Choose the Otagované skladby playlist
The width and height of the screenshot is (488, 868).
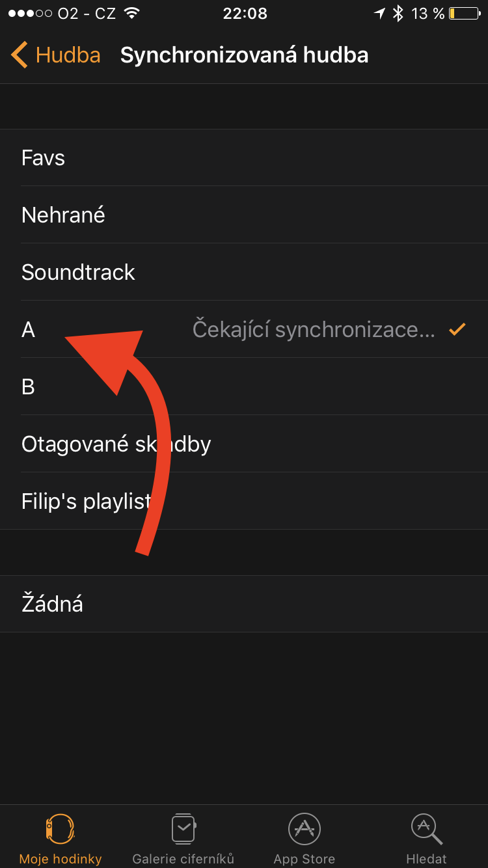click(116, 444)
